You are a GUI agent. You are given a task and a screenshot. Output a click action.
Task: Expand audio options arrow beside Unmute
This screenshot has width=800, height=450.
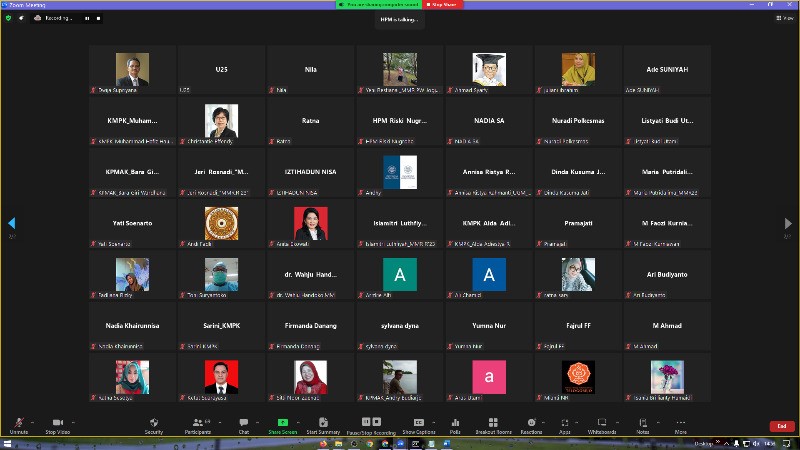coord(33,421)
